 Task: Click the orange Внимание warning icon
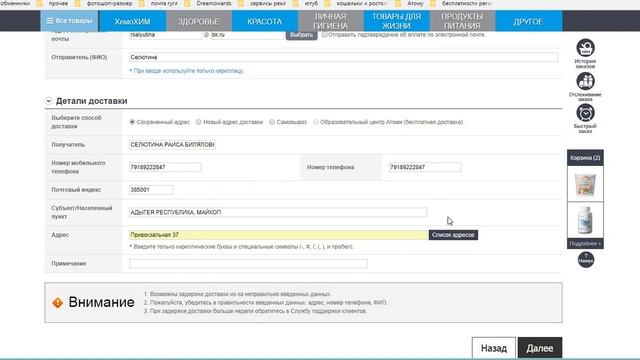tap(58, 302)
